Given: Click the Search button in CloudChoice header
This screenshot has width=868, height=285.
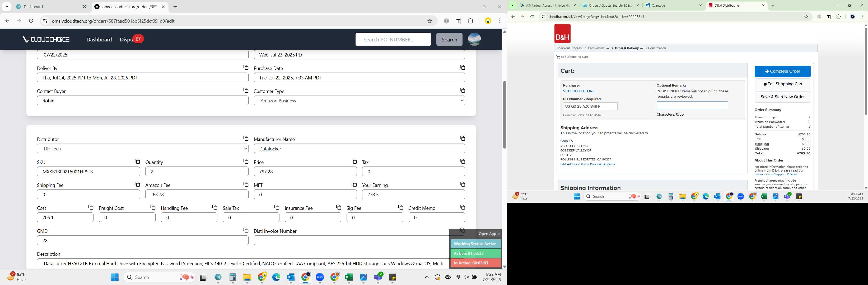Looking at the screenshot, I should (449, 39).
